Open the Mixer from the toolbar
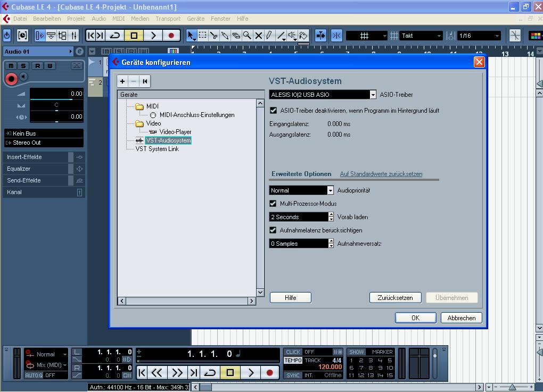This screenshot has height=392, width=543. tap(74, 35)
